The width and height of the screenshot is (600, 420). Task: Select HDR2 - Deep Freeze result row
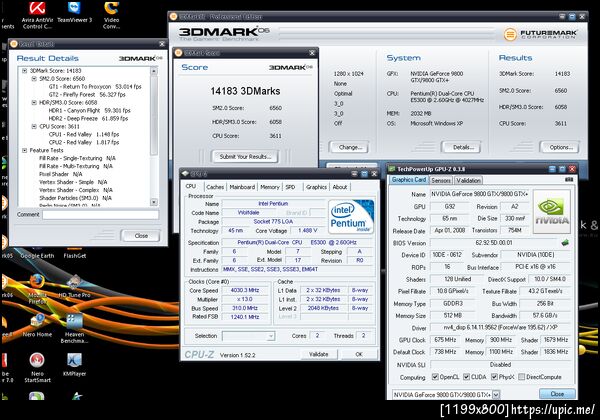pos(88,119)
